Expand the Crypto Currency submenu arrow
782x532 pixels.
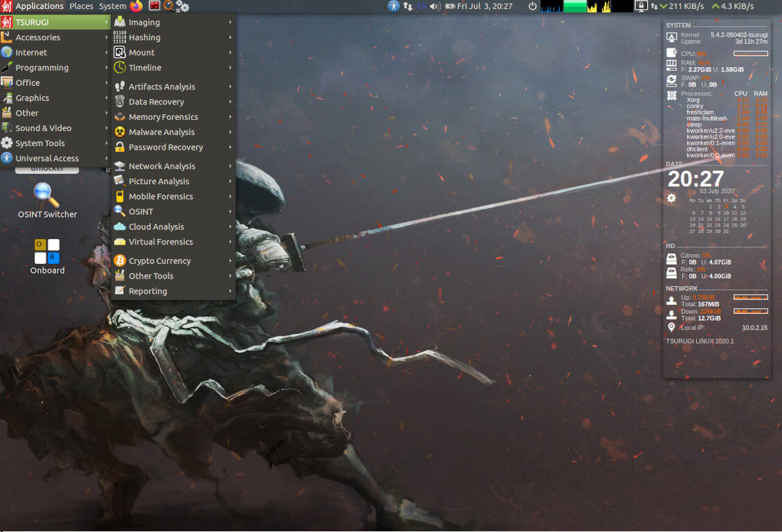point(231,260)
